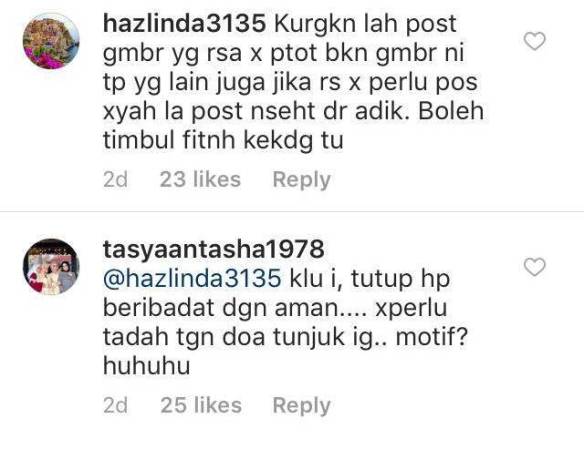Open tasyaantasha1978's profile picture
The image size is (584, 449).
pyautogui.click(x=51, y=267)
